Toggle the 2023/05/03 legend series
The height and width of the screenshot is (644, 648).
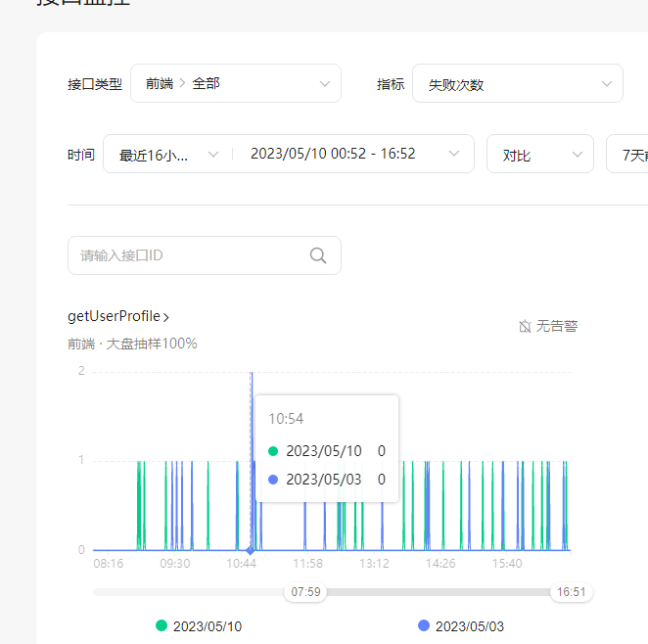coord(461,626)
